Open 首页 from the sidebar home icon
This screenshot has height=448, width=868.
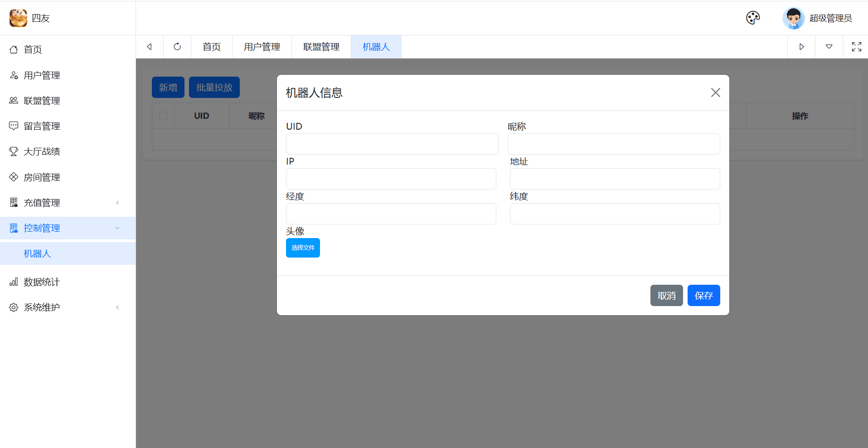14,49
